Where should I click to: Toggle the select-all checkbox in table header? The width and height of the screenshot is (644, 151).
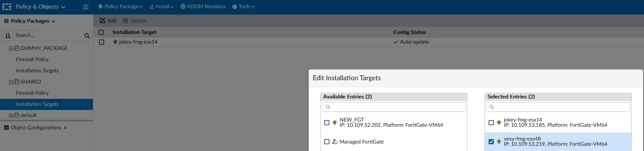[101, 32]
